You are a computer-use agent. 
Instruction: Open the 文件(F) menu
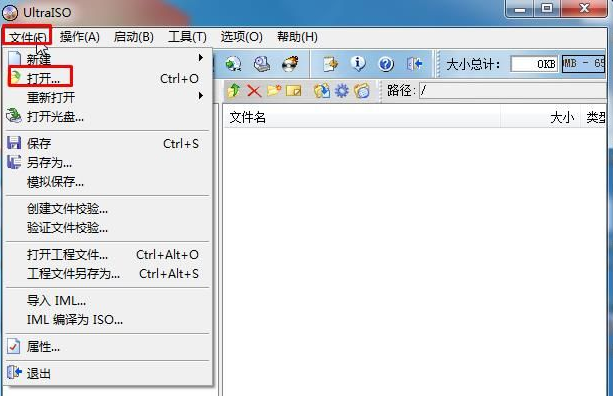coord(27,37)
